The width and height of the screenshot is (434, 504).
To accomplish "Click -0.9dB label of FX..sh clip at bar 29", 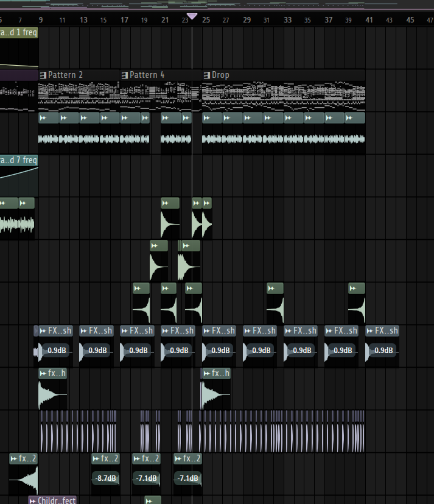I will tap(261, 351).
